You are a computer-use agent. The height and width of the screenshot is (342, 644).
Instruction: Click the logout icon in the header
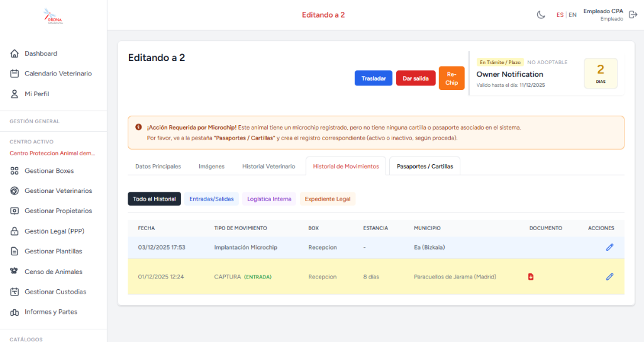pyautogui.click(x=633, y=15)
